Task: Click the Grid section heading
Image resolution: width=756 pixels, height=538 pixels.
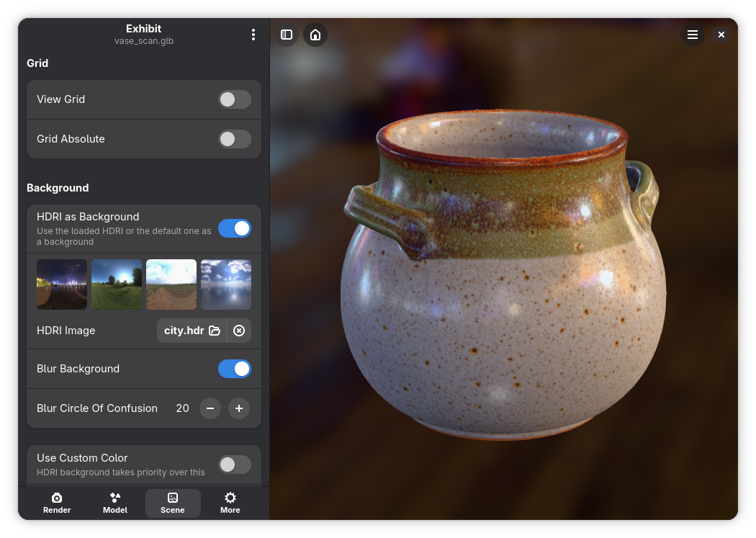Action: point(37,63)
